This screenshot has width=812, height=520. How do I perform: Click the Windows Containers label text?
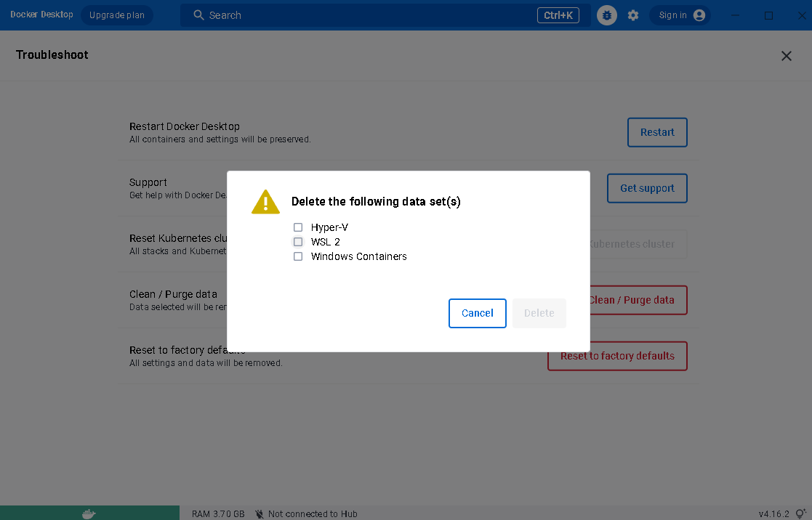point(359,256)
